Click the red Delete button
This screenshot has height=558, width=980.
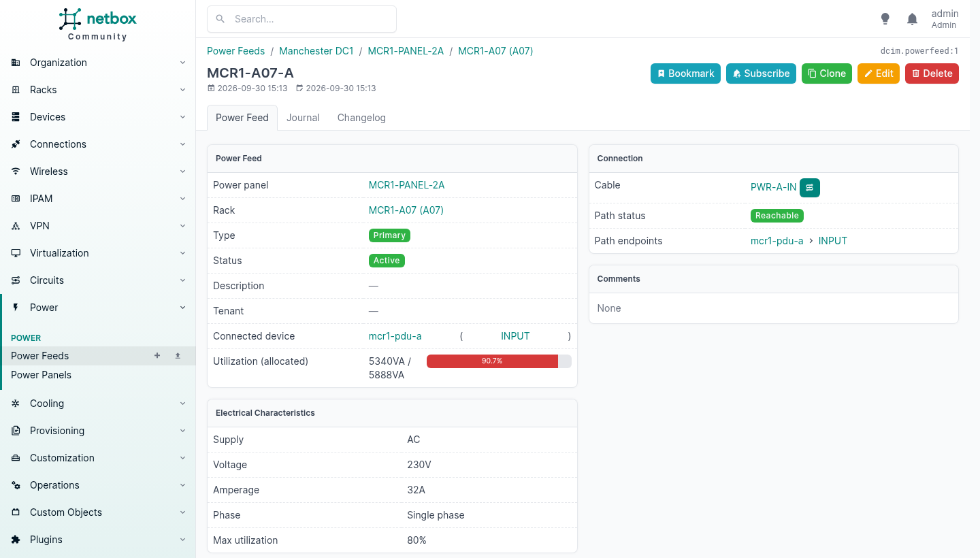pyautogui.click(x=932, y=73)
